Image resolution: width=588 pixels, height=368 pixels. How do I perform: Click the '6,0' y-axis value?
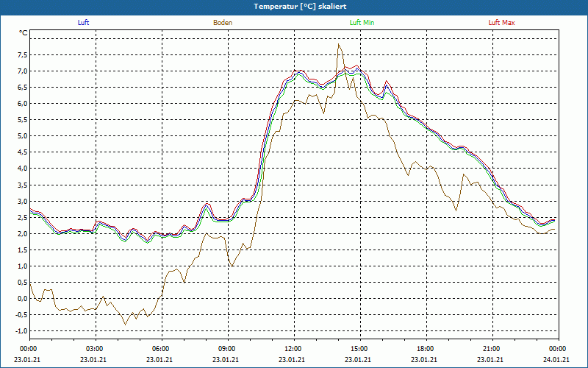pyautogui.click(x=22, y=104)
